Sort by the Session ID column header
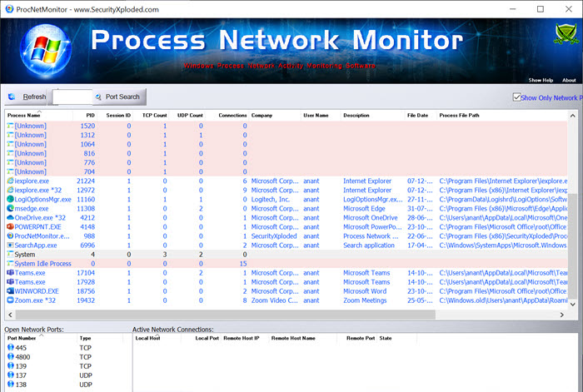583x392 pixels. [x=118, y=115]
